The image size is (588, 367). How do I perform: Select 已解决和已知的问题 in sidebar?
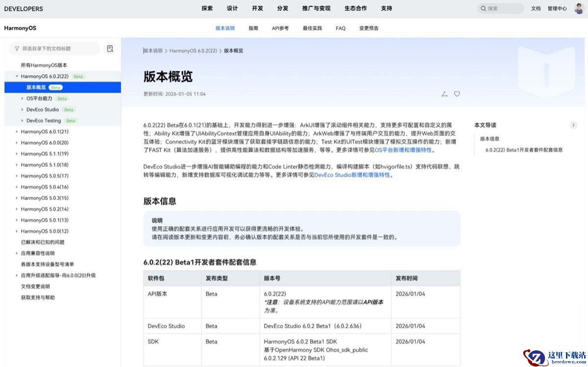click(x=43, y=242)
